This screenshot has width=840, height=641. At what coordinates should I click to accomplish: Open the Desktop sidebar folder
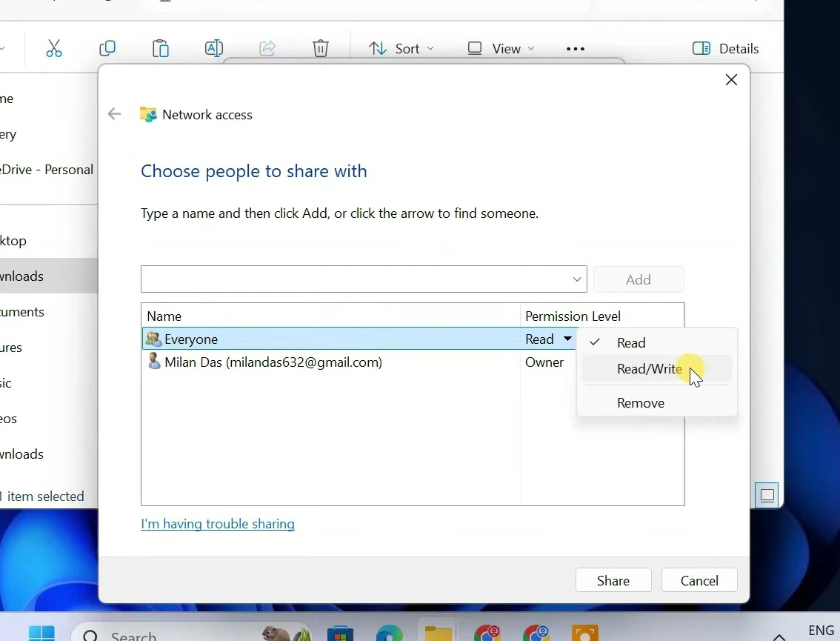pos(49,241)
